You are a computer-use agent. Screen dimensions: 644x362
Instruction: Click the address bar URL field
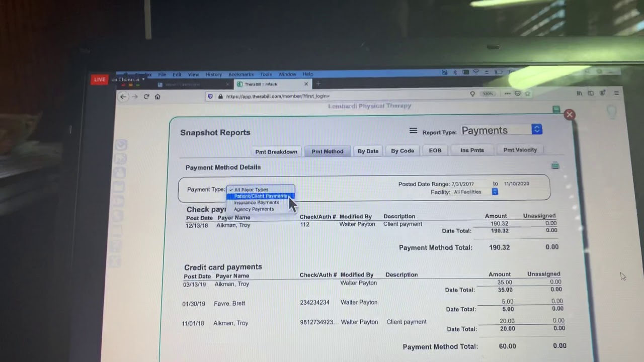tap(342, 96)
